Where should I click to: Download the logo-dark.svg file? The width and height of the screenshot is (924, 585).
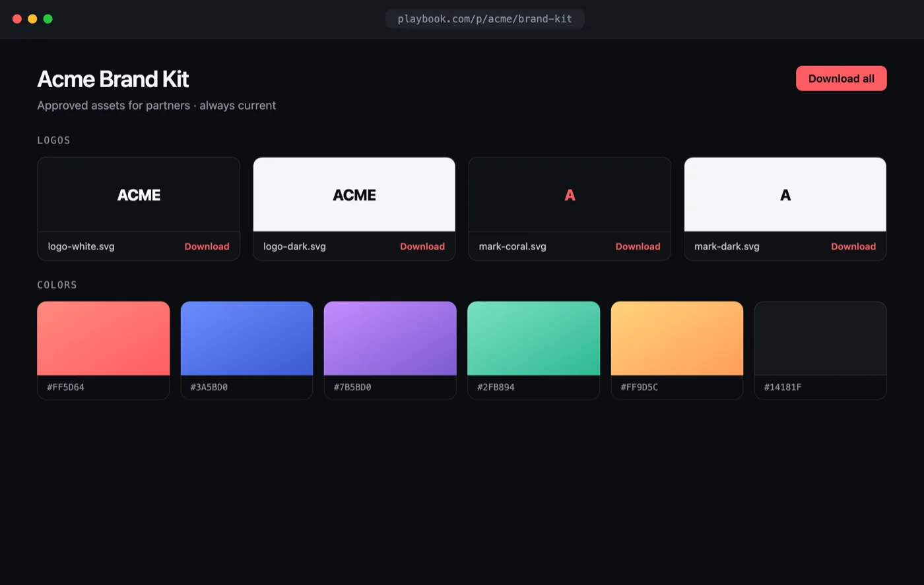[x=422, y=246]
